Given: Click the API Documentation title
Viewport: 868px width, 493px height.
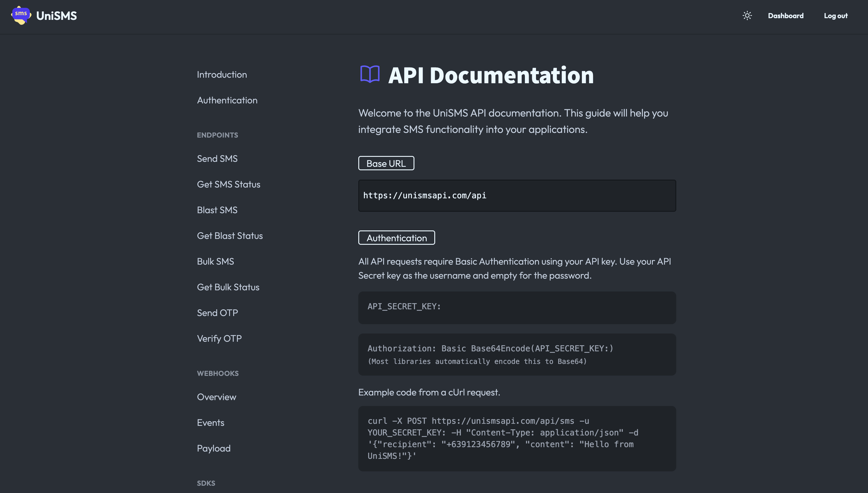Looking at the screenshot, I should click(x=491, y=75).
